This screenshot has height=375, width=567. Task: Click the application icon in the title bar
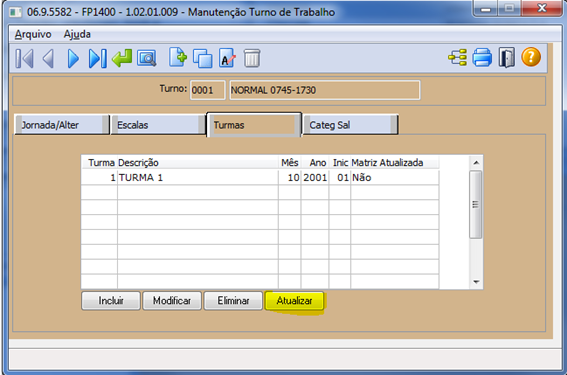pyautogui.click(x=16, y=12)
